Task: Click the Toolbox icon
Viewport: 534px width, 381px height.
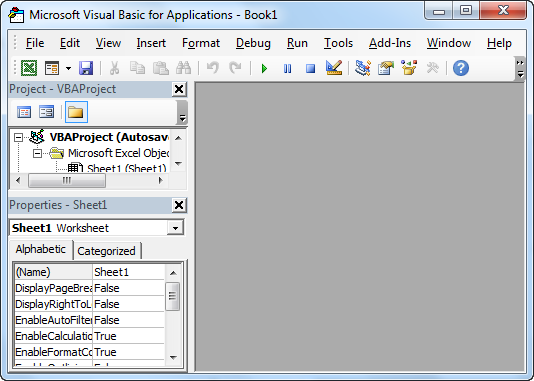Action: click(x=433, y=68)
